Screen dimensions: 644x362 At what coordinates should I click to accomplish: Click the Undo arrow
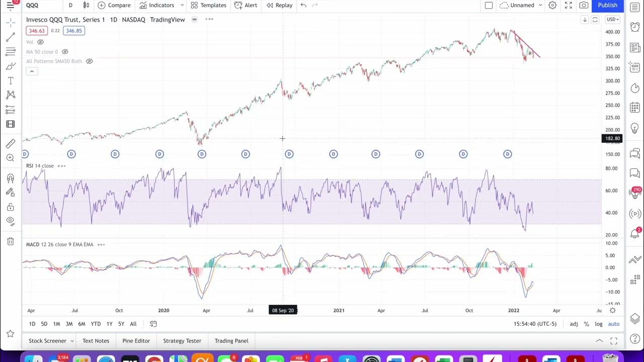pos(303,6)
